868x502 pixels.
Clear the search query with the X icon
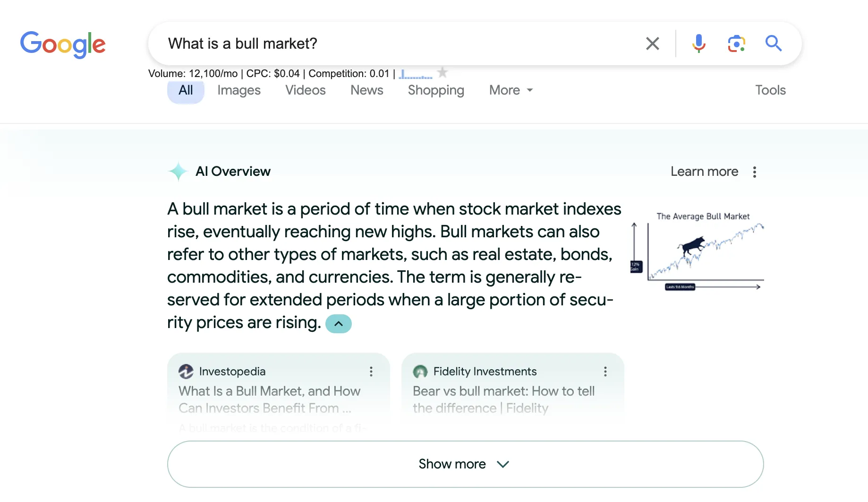point(652,43)
